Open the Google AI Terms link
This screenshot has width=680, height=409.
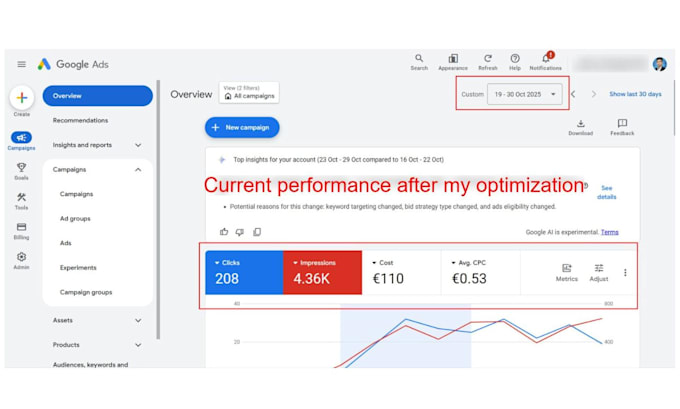tap(609, 232)
